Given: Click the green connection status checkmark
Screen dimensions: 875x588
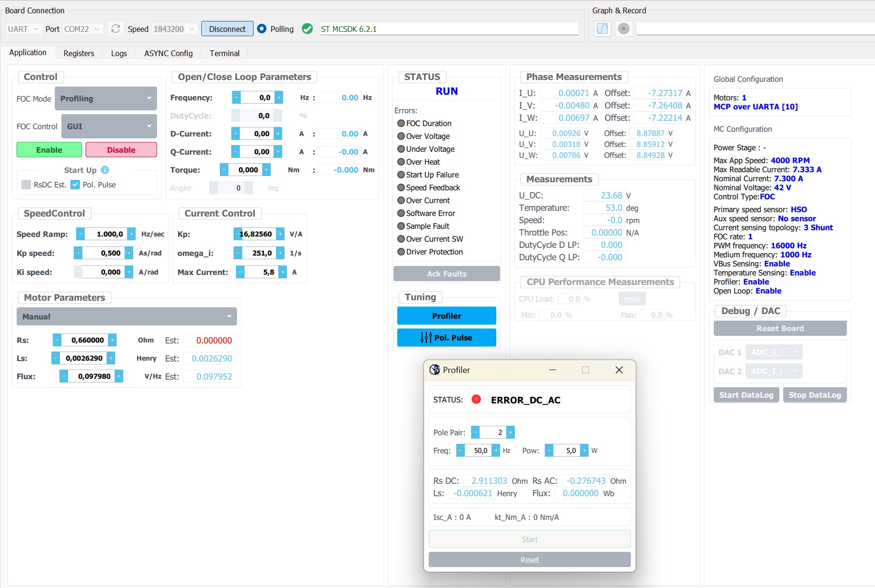Looking at the screenshot, I should pyautogui.click(x=307, y=29).
